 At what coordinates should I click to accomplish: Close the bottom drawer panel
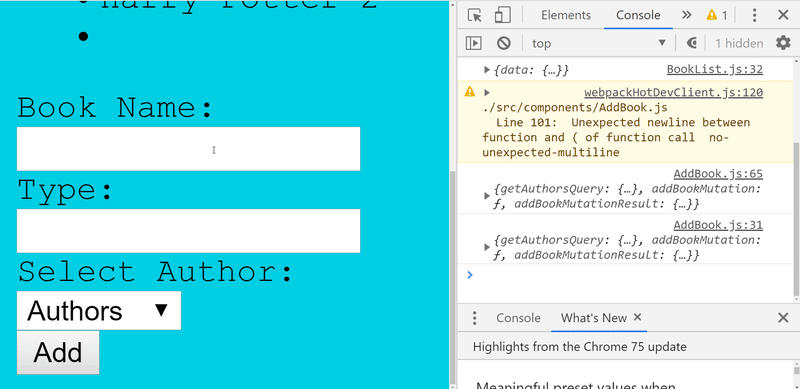pos(783,318)
